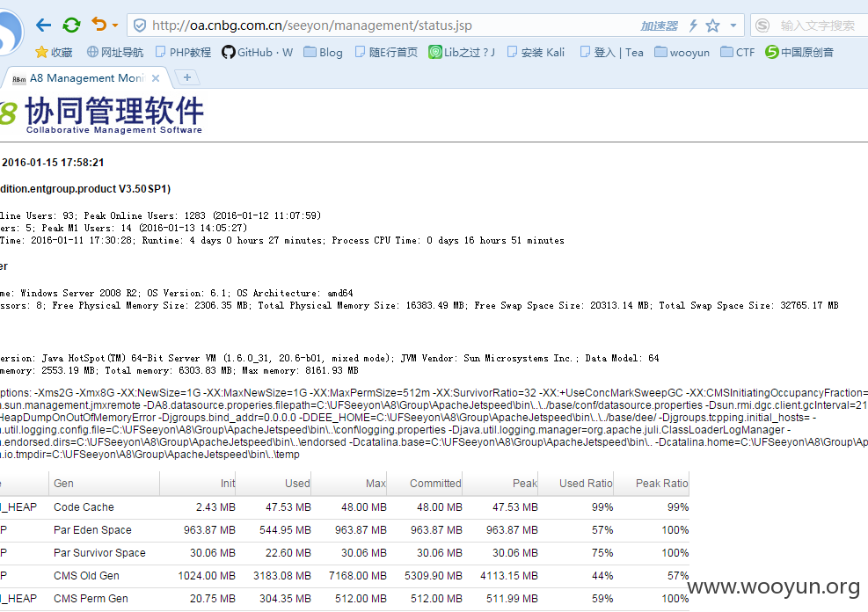Open the 安装 Kali bookmark
This screenshot has width=868, height=612.
tap(536, 52)
